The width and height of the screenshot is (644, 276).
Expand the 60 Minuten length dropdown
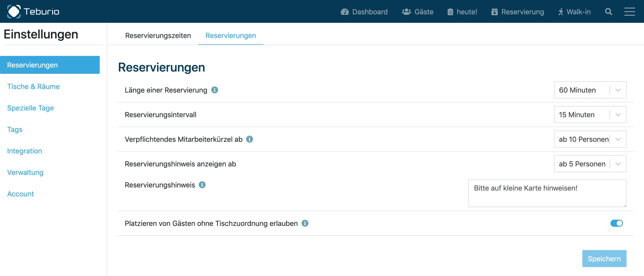pyautogui.click(x=590, y=90)
